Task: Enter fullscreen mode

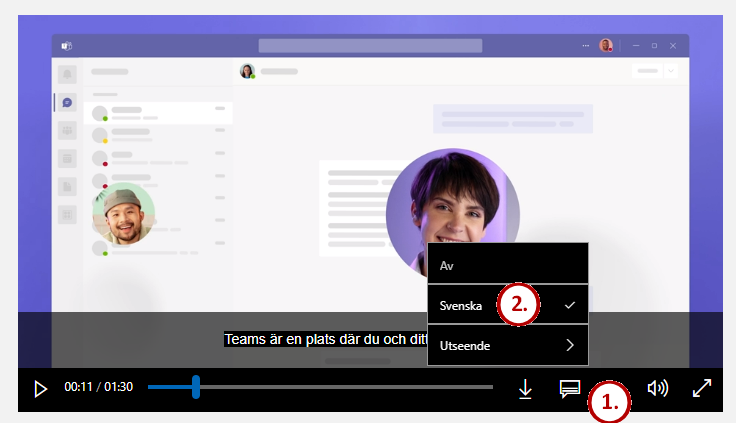Action: 702,388
